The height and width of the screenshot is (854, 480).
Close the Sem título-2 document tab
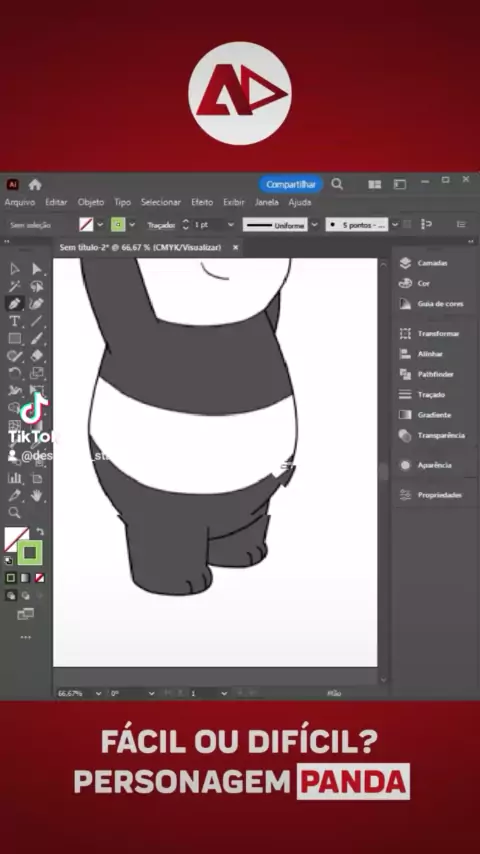tap(235, 247)
